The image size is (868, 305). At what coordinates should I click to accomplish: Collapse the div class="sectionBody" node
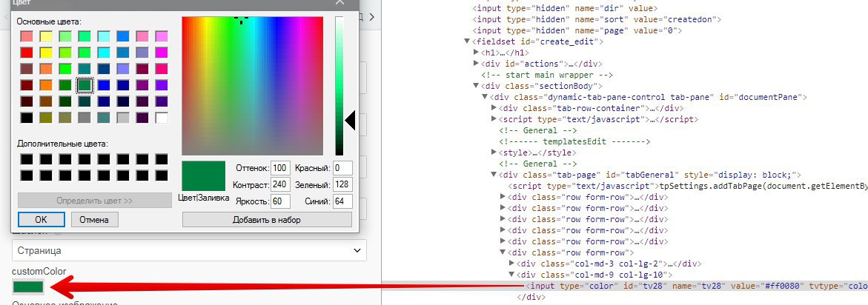[x=476, y=86]
